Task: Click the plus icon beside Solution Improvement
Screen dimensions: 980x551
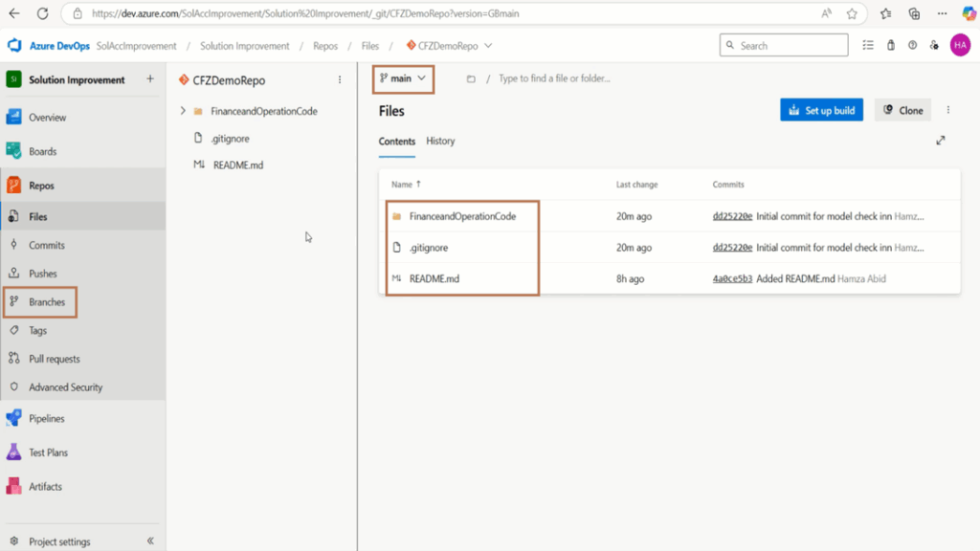Action: pyautogui.click(x=150, y=79)
